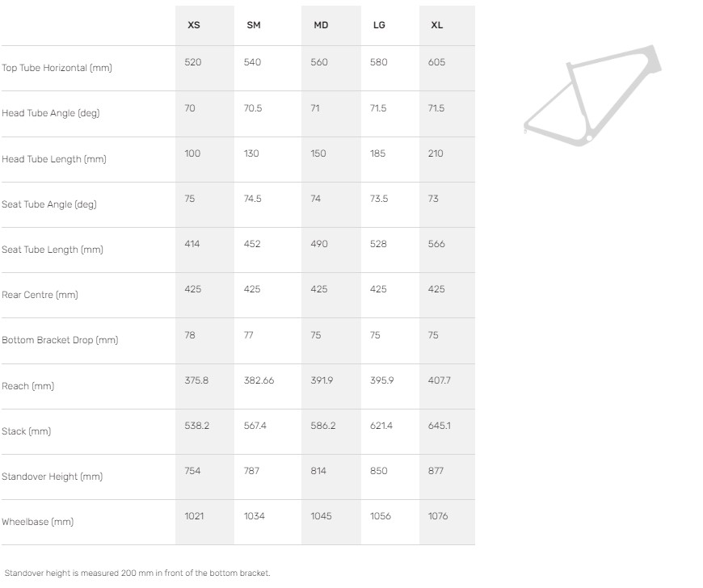Click the Rear Centre row label
This screenshot has width=703, height=588.
point(40,295)
